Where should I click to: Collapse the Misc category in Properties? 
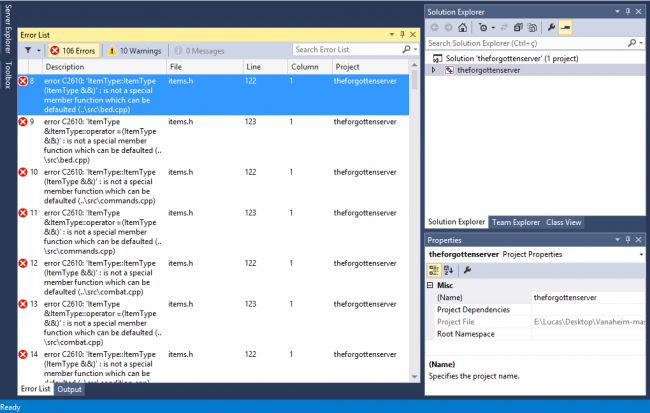(430, 285)
